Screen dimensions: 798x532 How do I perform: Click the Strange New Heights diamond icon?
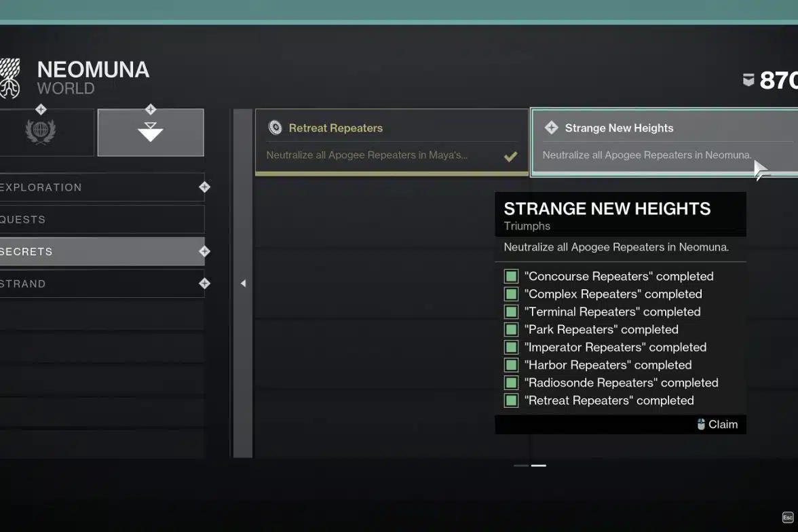point(551,128)
